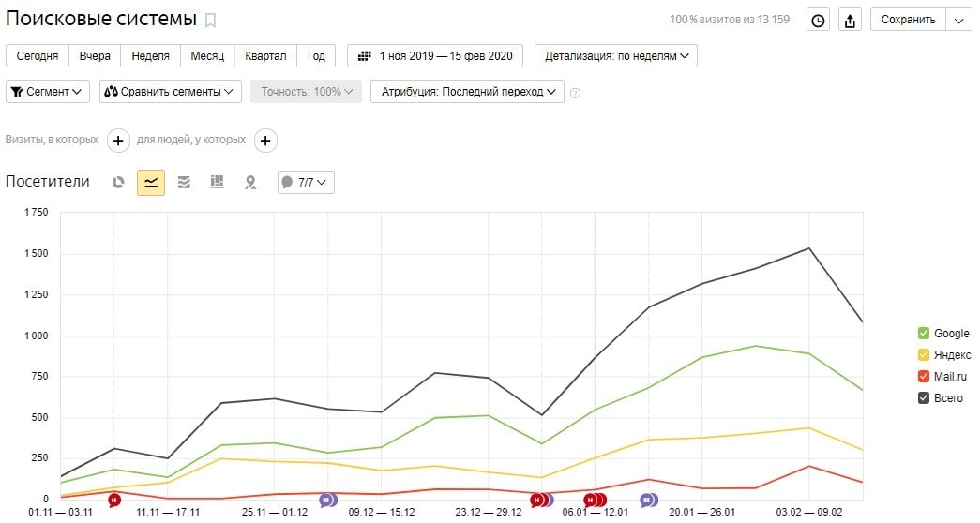Open Атрибуция: Последний переход dropdown
Image resolution: width=980 pixels, height=523 pixels.
point(468,91)
